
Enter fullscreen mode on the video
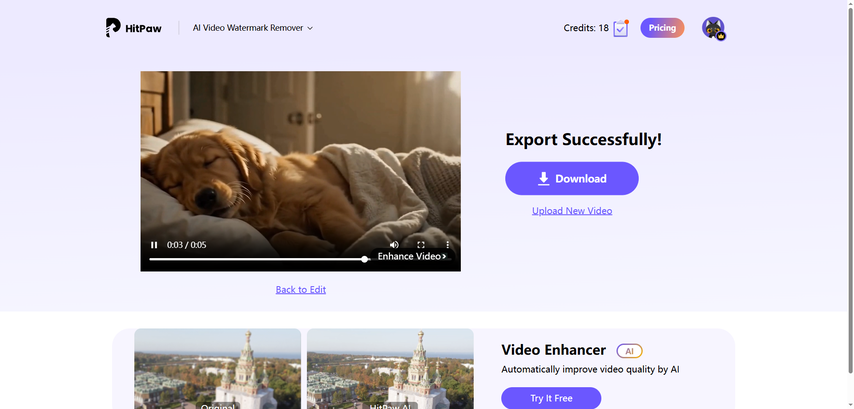[x=421, y=245]
